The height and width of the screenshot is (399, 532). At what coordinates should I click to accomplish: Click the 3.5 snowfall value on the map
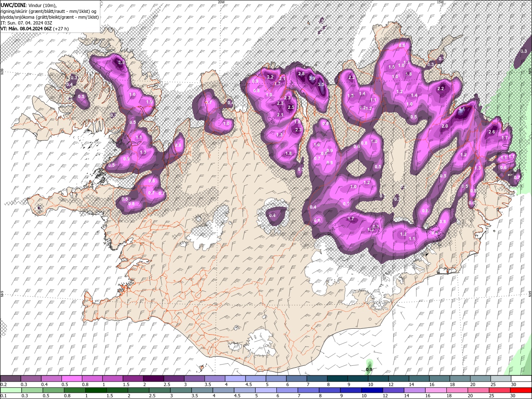pos(321,84)
